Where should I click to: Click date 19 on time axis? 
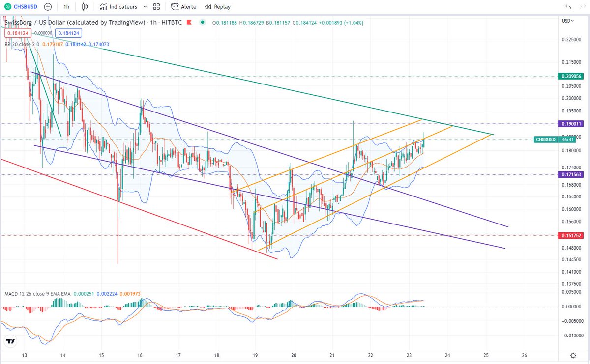tap(255, 355)
